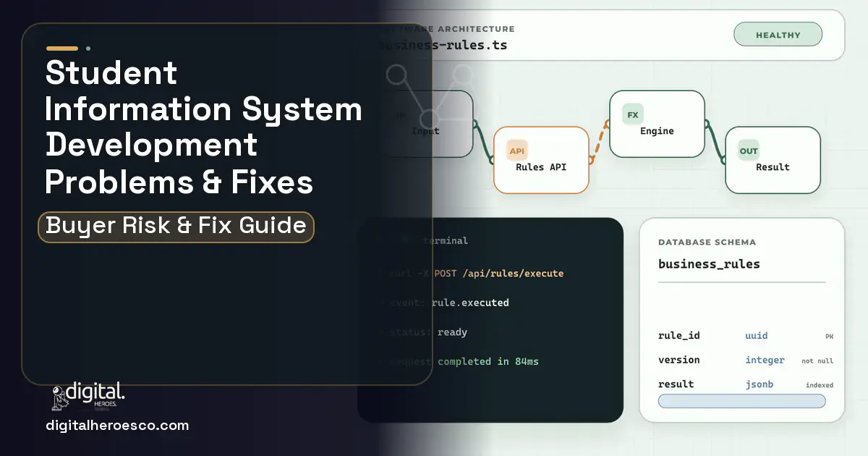The height and width of the screenshot is (456, 868).
Task: Click the Digital Heroes logo
Action: pyautogui.click(x=88, y=396)
